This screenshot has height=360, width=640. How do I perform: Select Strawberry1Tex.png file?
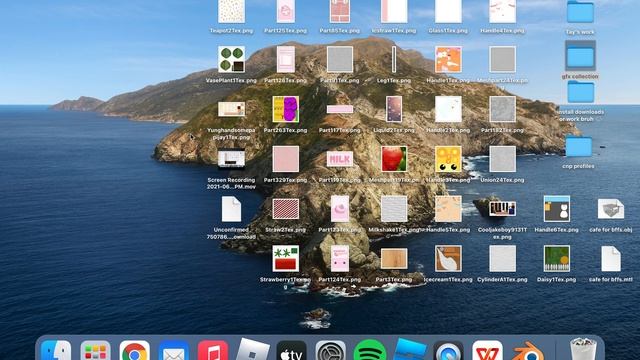tap(286, 258)
